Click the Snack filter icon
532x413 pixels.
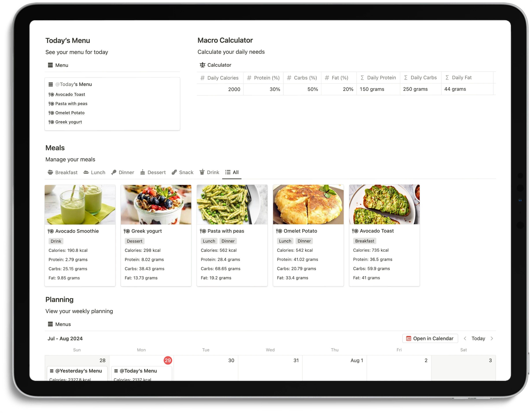[174, 172]
